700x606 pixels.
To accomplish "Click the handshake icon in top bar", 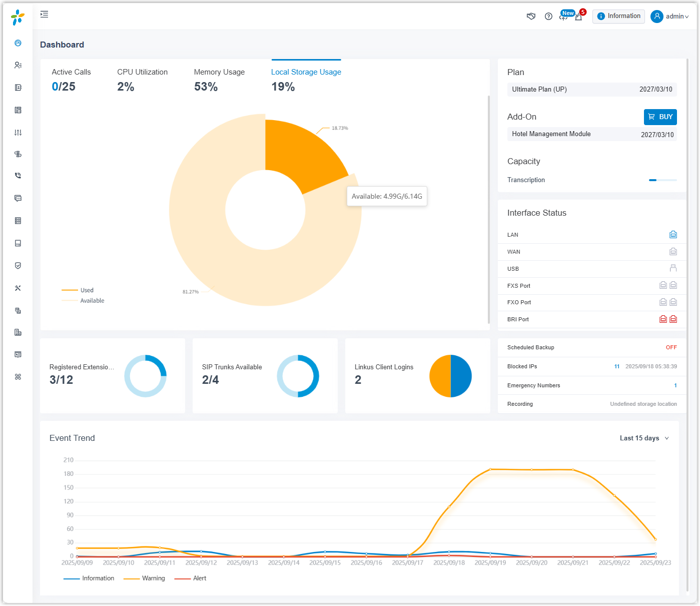I will (531, 17).
